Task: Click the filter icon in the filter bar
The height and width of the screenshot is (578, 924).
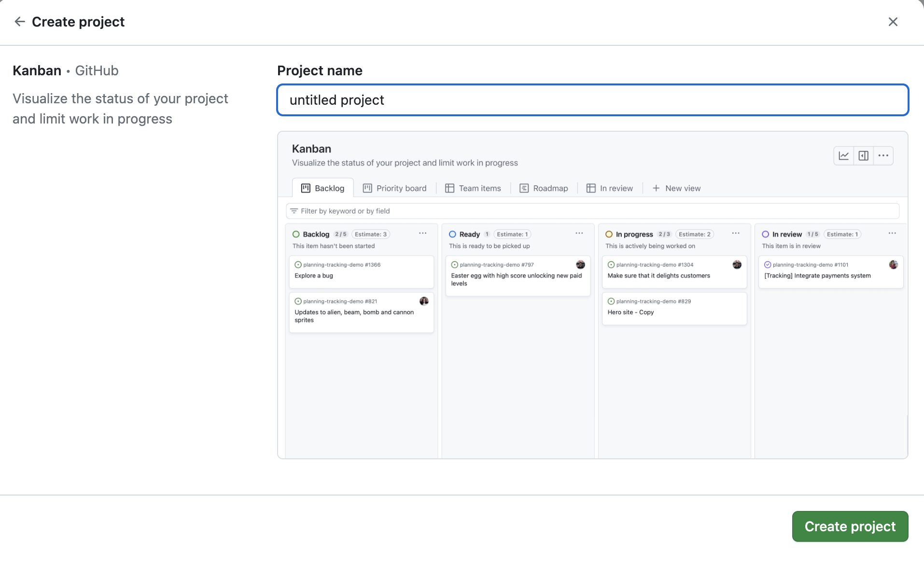Action: pyautogui.click(x=294, y=211)
